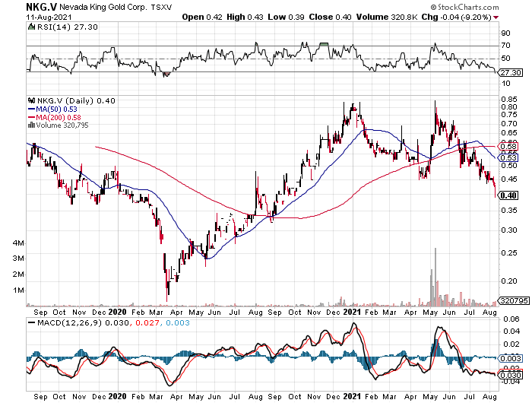Click the March 2020 low candlestick

click(167, 287)
